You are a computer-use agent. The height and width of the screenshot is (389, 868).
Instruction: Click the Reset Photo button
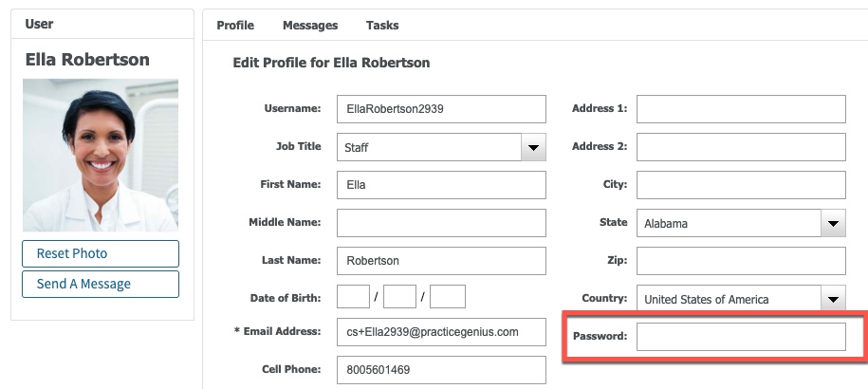(101, 253)
